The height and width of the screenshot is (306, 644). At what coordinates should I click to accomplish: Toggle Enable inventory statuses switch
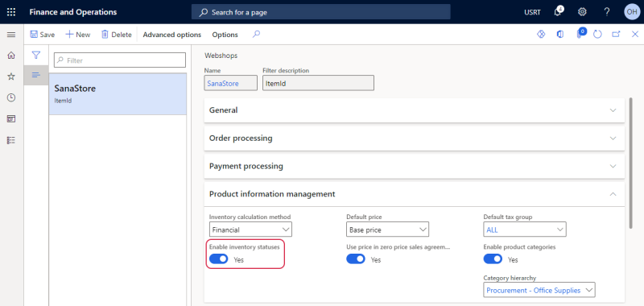point(218,259)
